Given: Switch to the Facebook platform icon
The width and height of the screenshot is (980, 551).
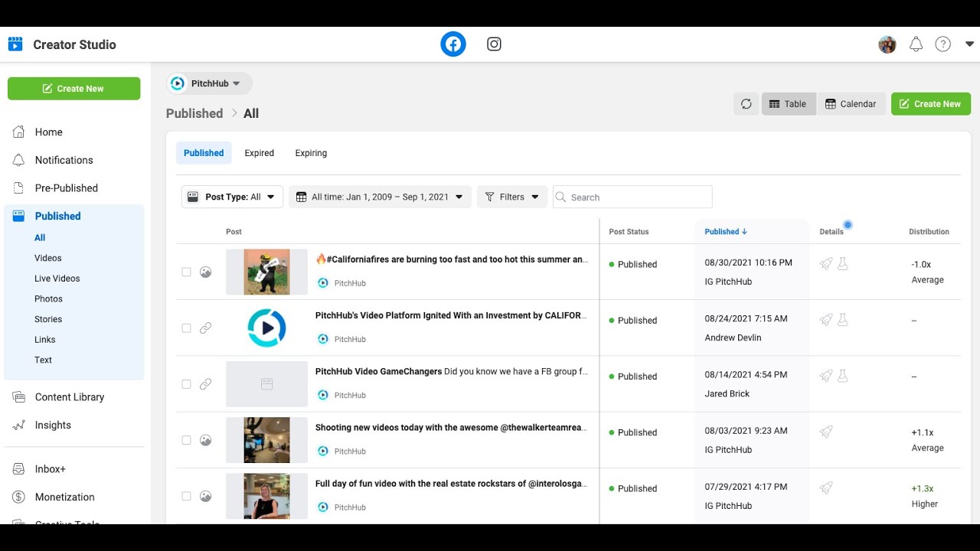Looking at the screenshot, I should pyautogui.click(x=453, y=44).
